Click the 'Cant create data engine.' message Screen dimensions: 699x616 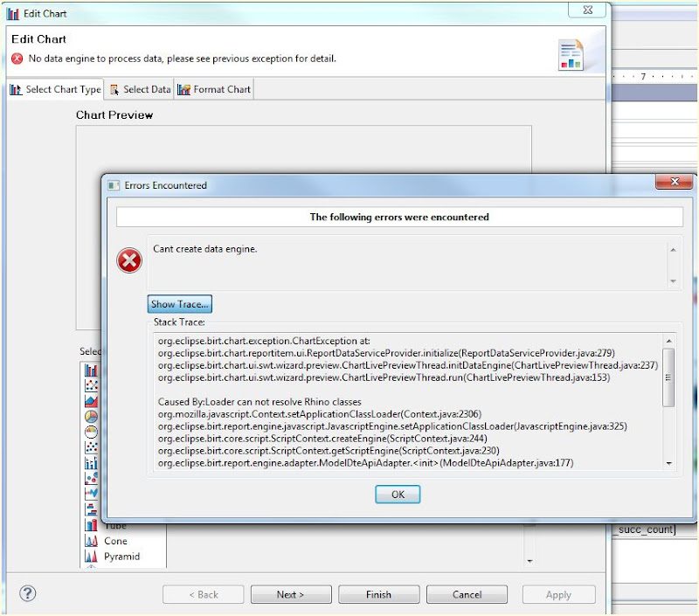point(205,249)
